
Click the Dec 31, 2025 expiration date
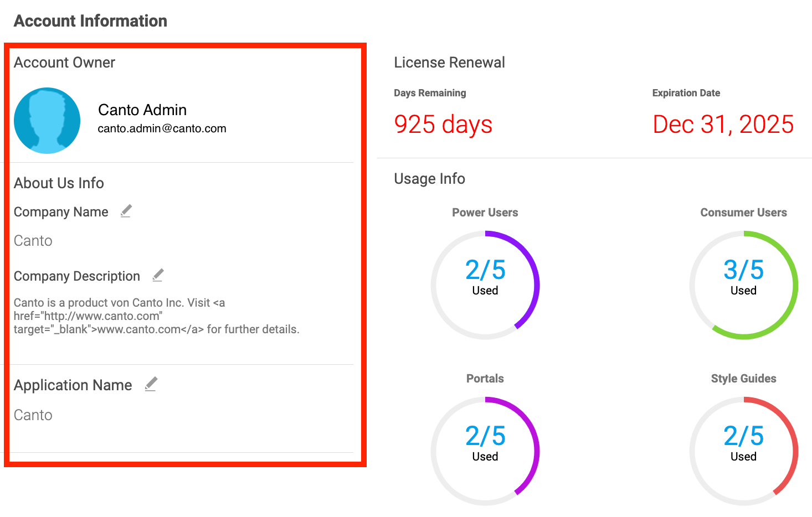(723, 125)
